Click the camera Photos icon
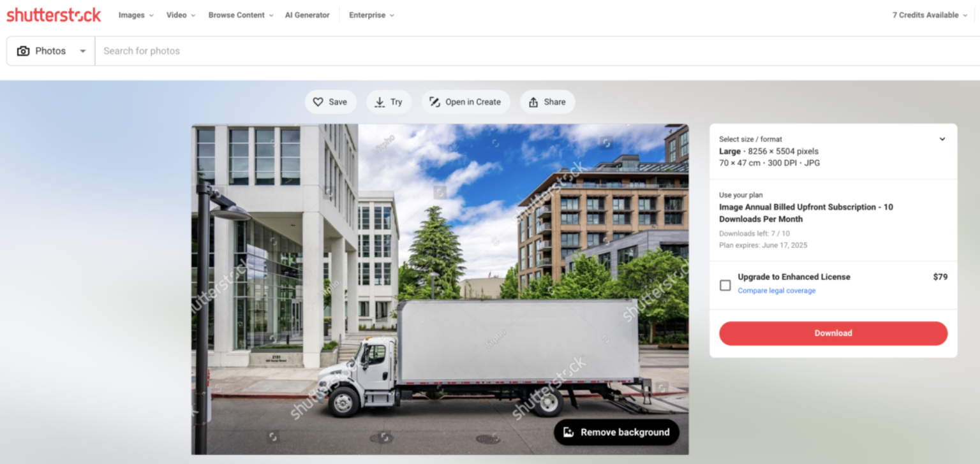 coord(24,51)
